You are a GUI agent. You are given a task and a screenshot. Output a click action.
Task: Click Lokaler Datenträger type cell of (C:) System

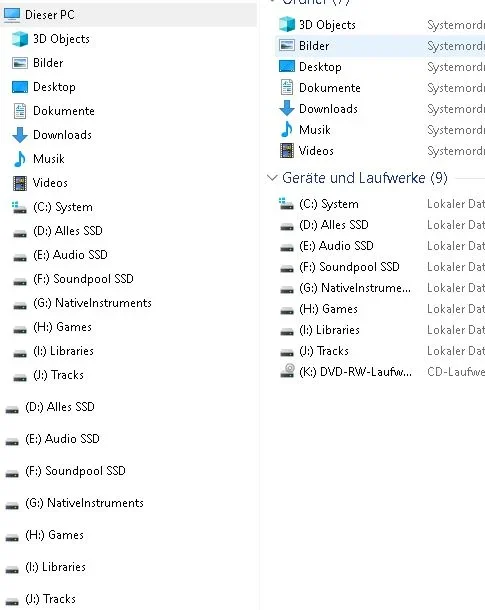(x=456, y=204)
